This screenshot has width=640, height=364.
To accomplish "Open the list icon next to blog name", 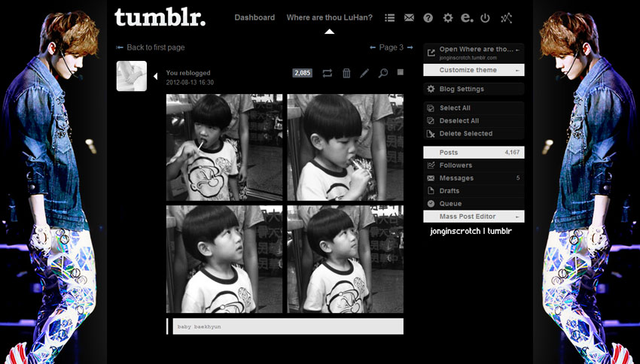I will 389,17.
